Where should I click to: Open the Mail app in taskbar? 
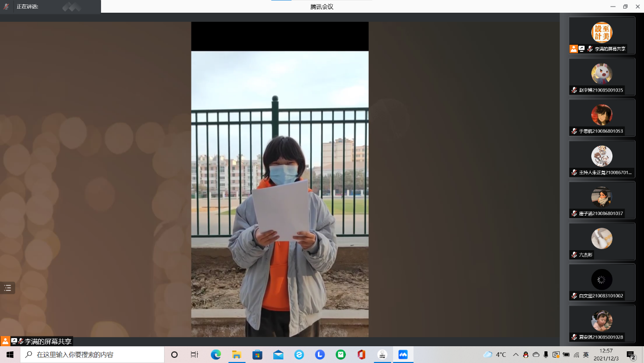278,354
